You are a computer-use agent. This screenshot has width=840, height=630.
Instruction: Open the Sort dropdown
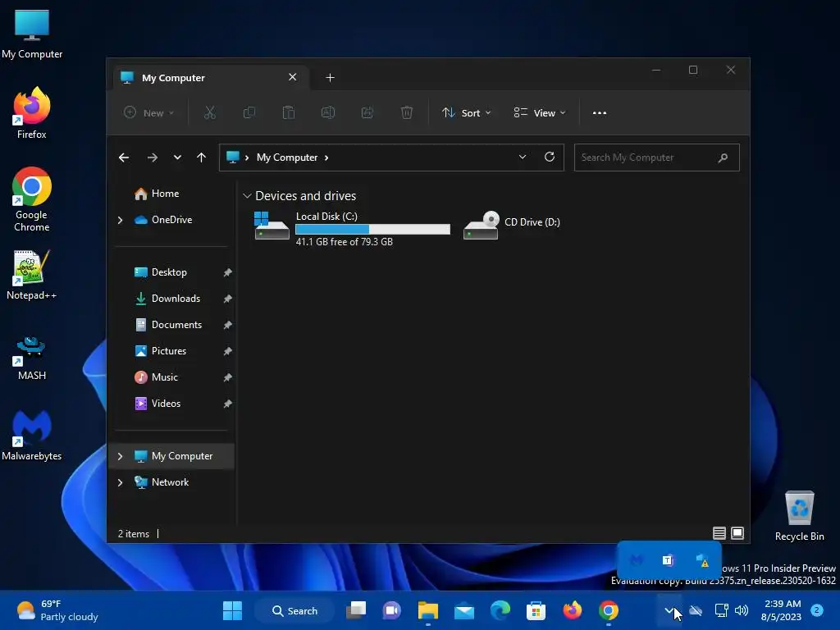click(466, 113)
